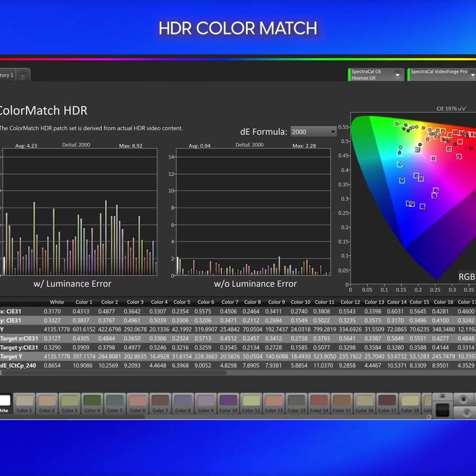Click the White Y value 4135.1778
476x476 pixels.
[x=57, y=329]
